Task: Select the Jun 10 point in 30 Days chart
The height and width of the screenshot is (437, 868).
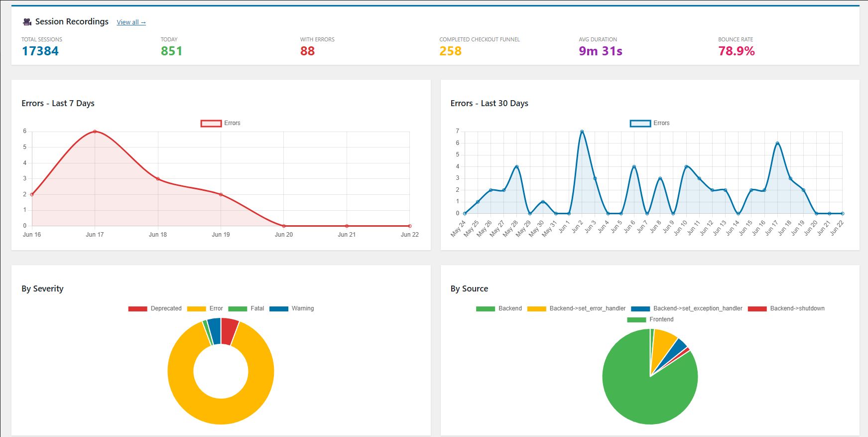Action: tap(686, 167)
